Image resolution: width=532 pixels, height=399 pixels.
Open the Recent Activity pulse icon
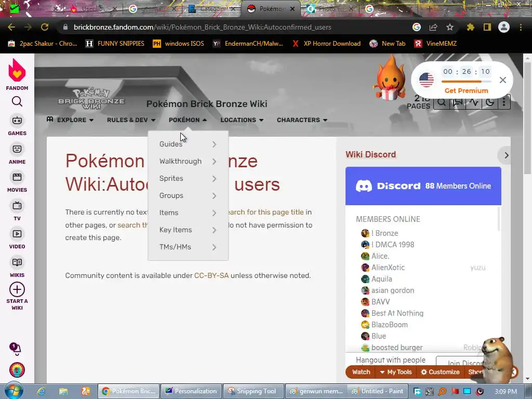(474, 102)
